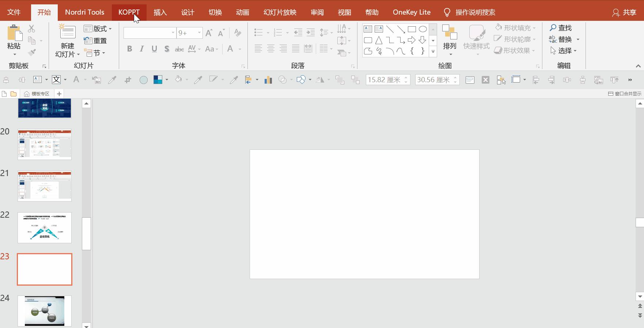The height and width of the screenshot is (328, 644).
Task: Click the New Slide icon
Action: [x=67, y=32]
